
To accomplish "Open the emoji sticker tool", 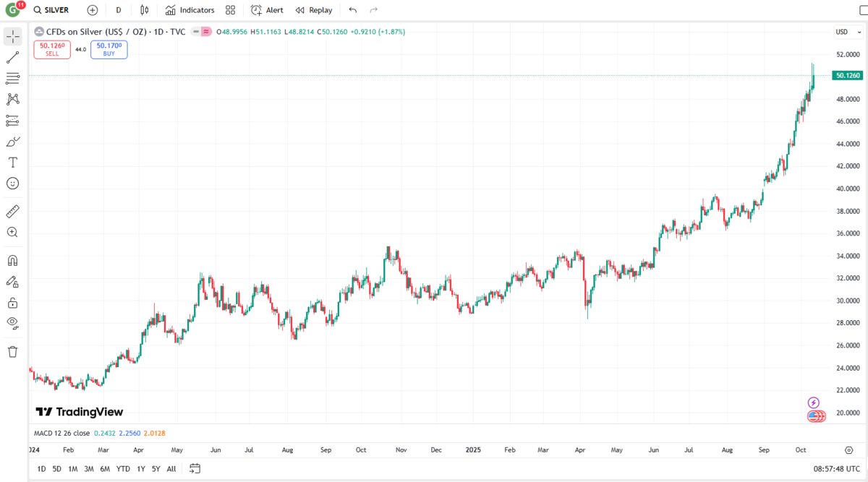I will click(12, 184).
